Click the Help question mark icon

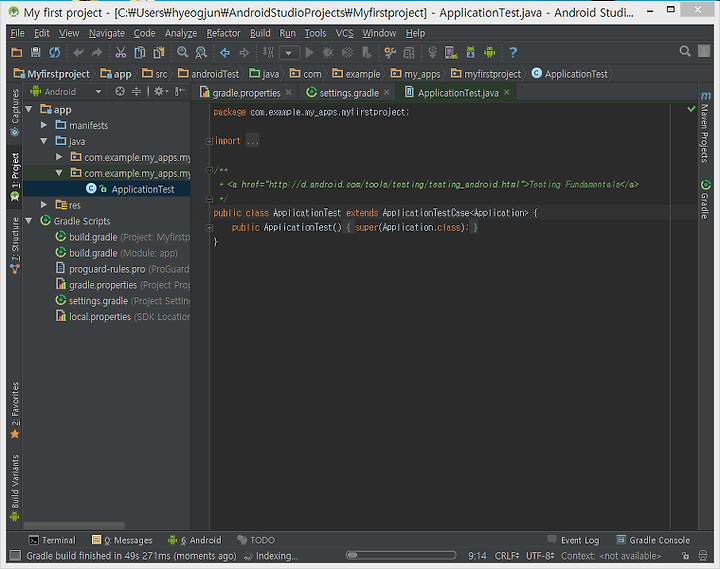513,52
